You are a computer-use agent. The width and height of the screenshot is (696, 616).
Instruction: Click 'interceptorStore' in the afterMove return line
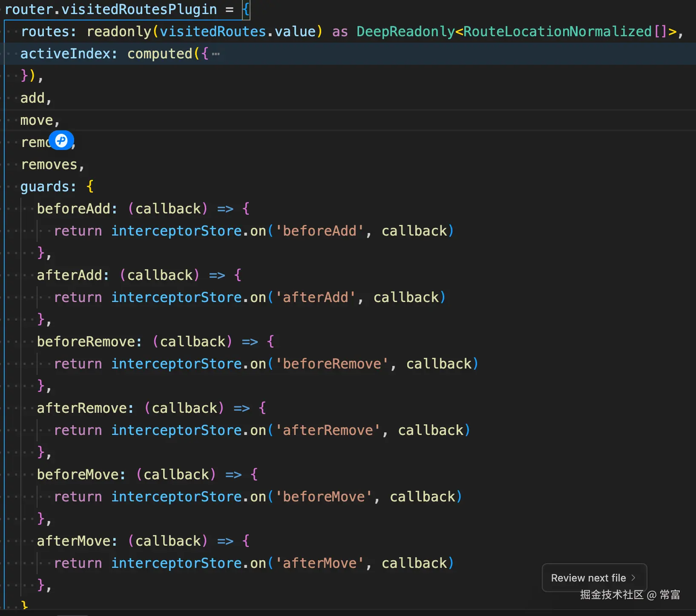[176, 563]
